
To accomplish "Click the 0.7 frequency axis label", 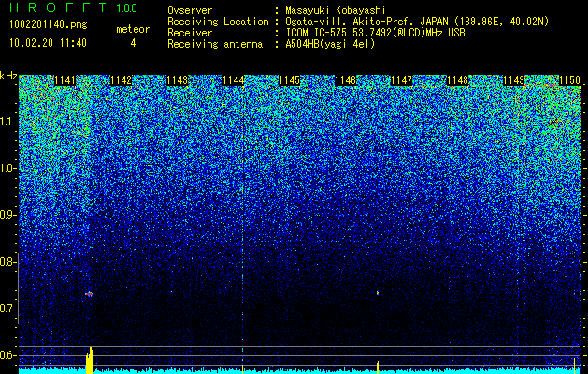I will point(8,309).
